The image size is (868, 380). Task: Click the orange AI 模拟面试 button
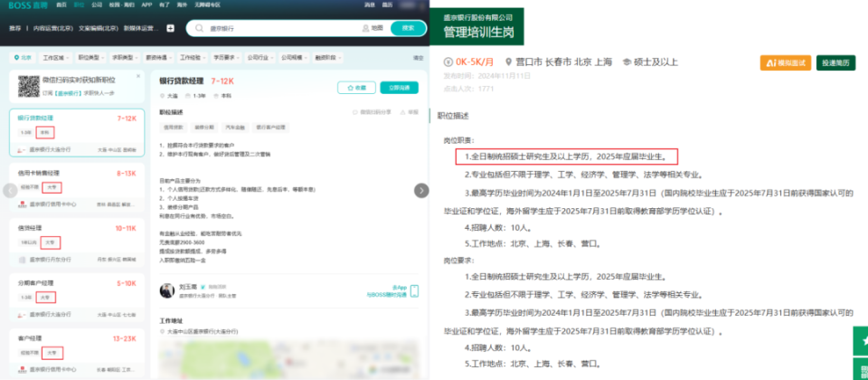point(786,63)
